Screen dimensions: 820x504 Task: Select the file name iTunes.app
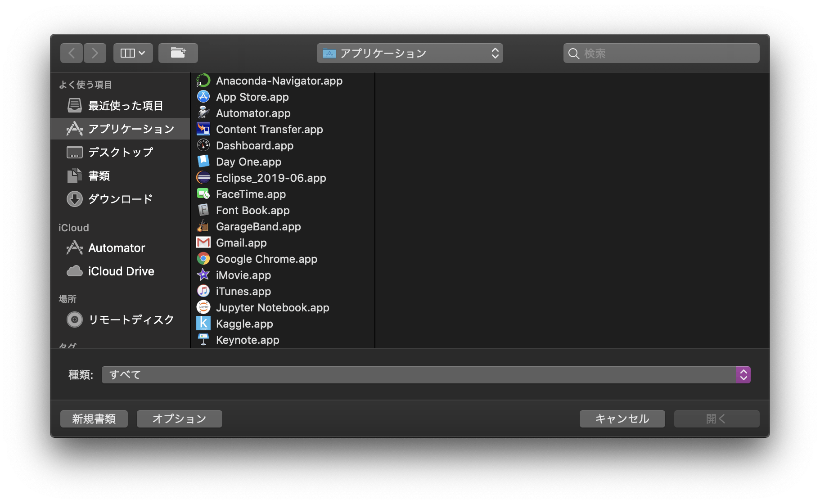(x=243, y=292)
